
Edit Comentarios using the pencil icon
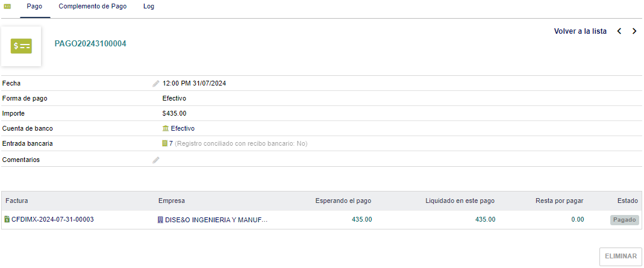pos(156,160)
